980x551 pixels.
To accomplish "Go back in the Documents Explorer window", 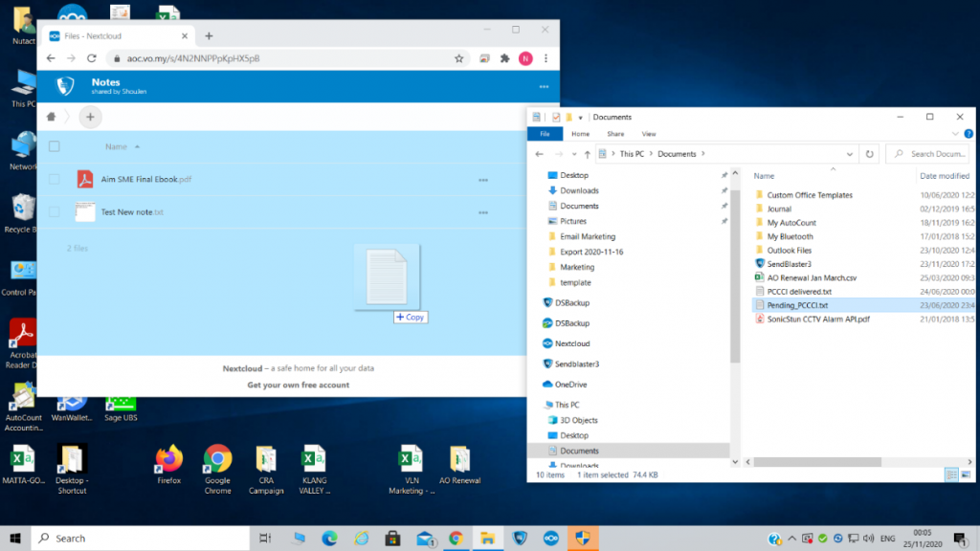I will pyautogui.click(x=540, y=154).
